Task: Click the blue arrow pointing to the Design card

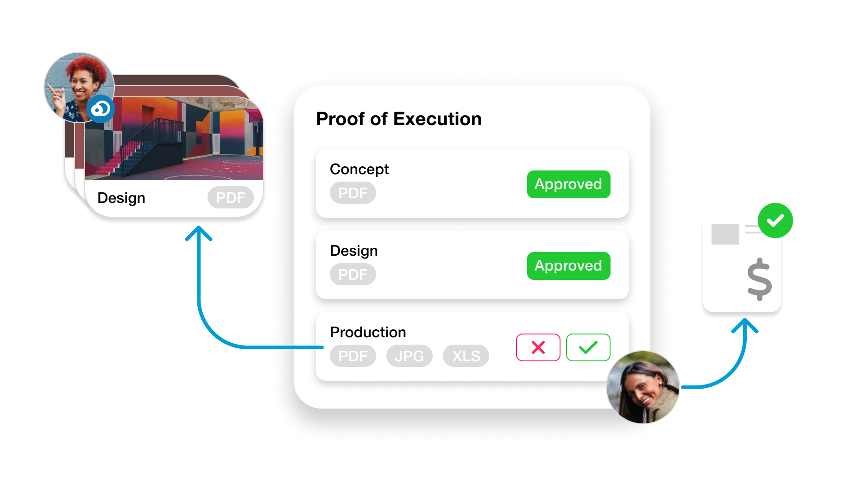Action: (199, 287)
